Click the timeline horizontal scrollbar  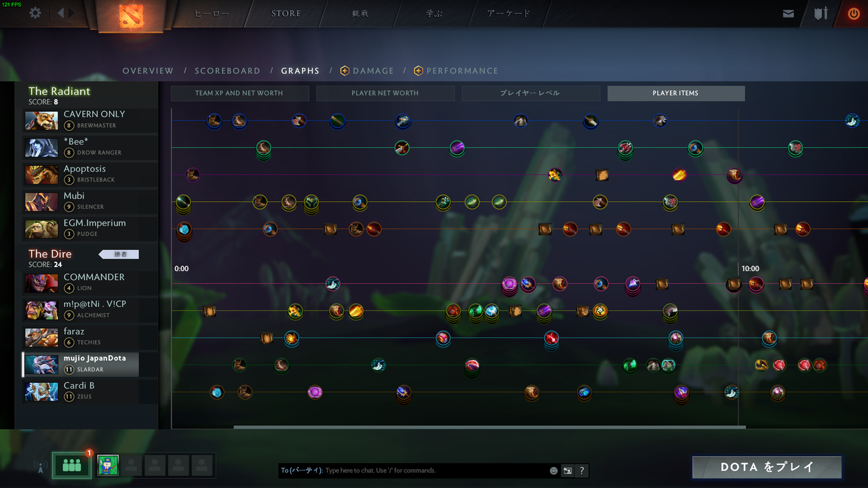coord(490,427)
